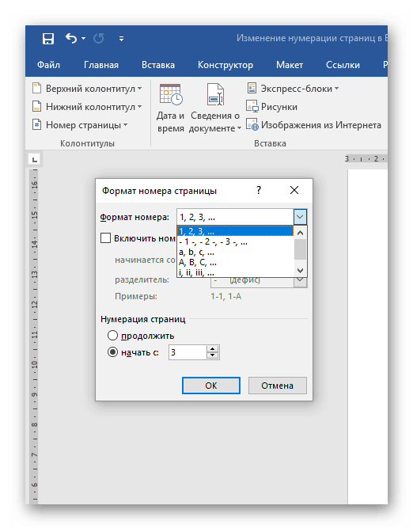Click the tab stop selector on the ruler corner
This screenshot has width=413, height=532.
[x=35, y=159]
